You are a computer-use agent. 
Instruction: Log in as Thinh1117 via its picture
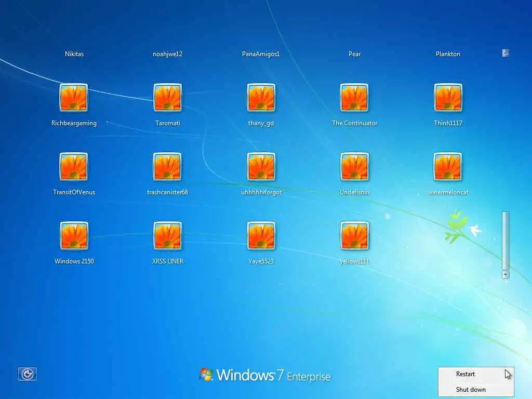(448, 98)
